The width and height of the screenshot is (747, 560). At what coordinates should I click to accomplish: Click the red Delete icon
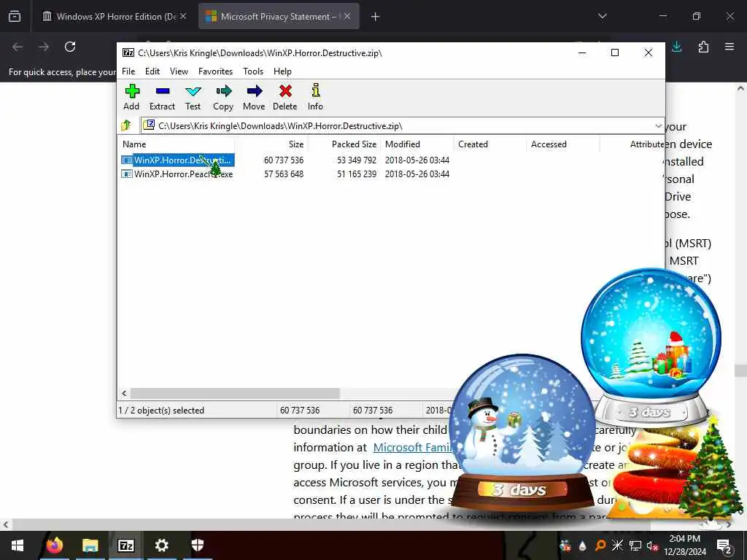click(285, 97)
